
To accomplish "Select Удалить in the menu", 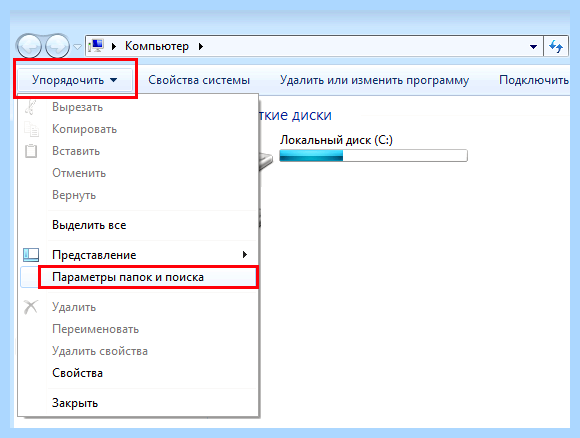I will coord(139,307).
